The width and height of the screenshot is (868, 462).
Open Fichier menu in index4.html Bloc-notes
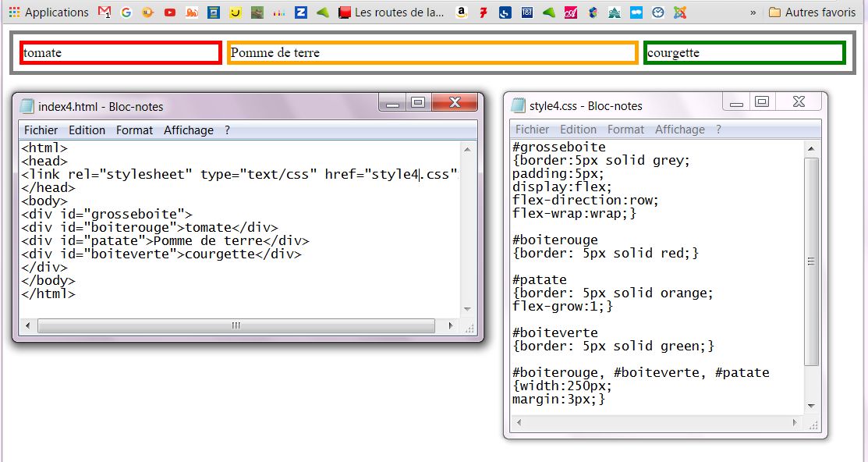pyautogui.click(x=41, y=130)
